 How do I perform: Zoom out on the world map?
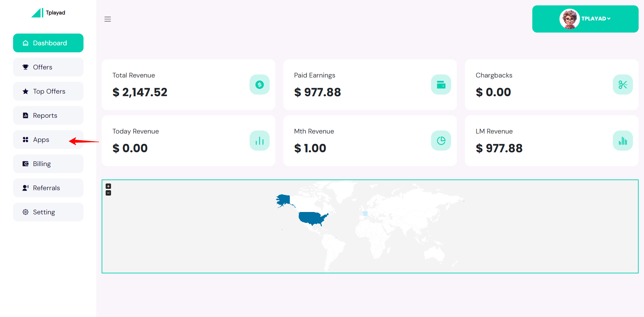click(108, 193)
